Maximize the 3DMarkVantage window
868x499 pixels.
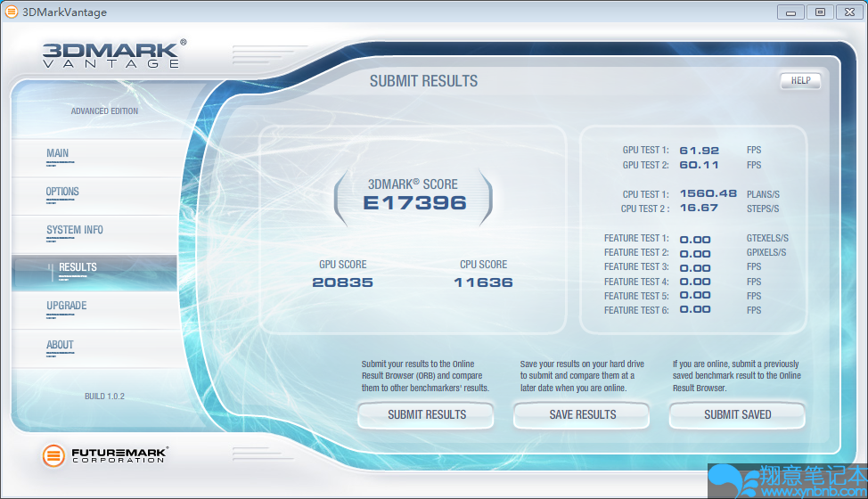(x=820, y=12)
